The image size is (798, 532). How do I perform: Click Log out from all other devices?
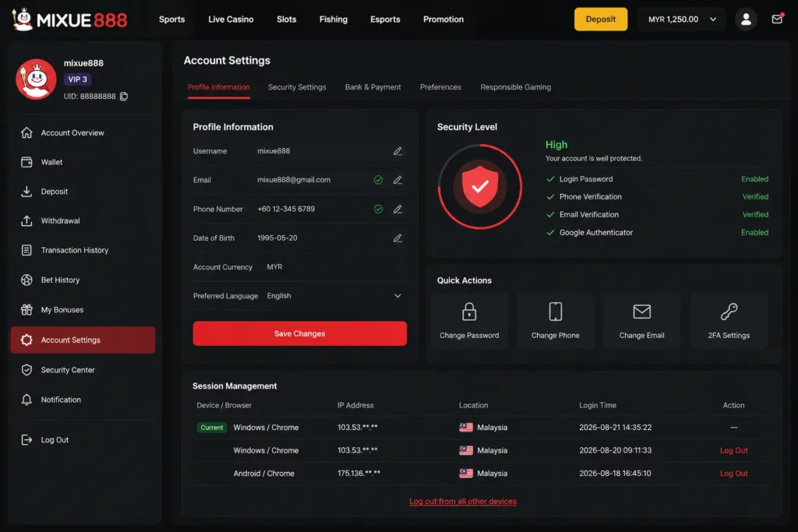tap(463, 502)
